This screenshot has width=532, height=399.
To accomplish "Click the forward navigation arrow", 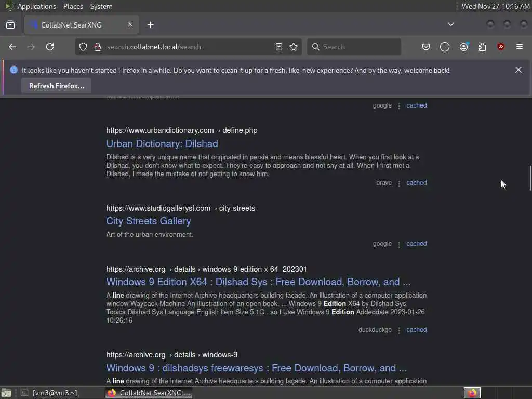I will coord(31,47).
